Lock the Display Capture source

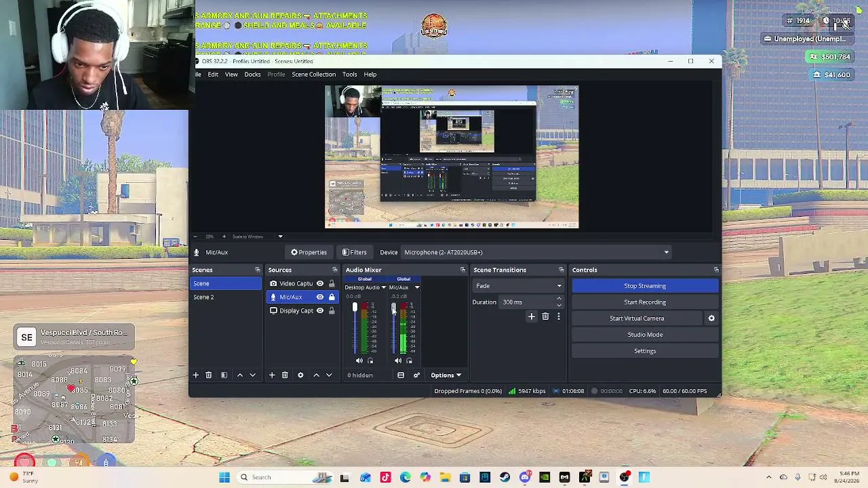(x=332, y=310)
